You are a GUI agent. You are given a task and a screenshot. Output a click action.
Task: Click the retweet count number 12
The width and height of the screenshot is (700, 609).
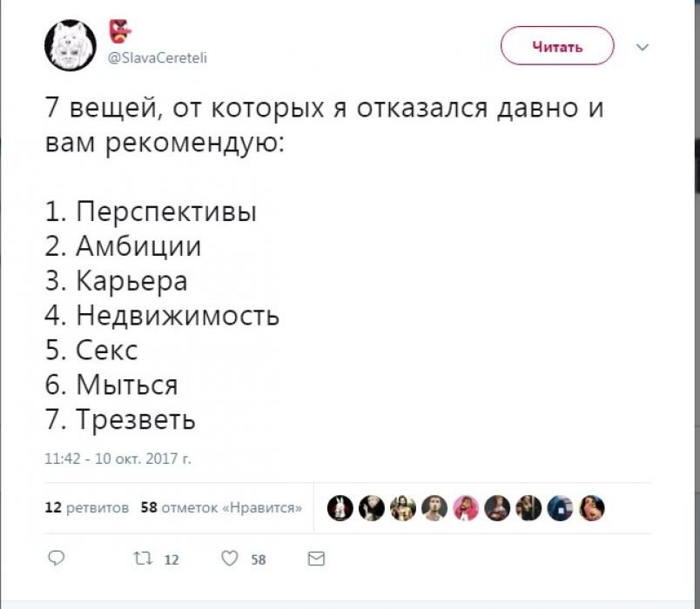click(172, 559)
